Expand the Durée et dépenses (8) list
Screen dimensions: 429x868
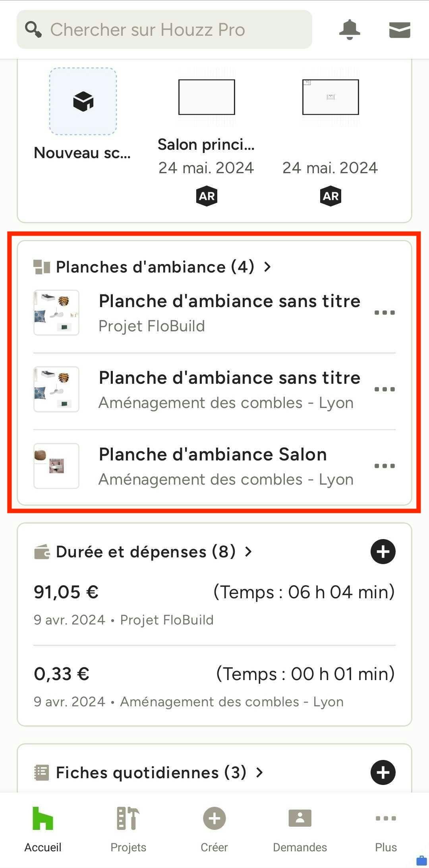[143, 552]
